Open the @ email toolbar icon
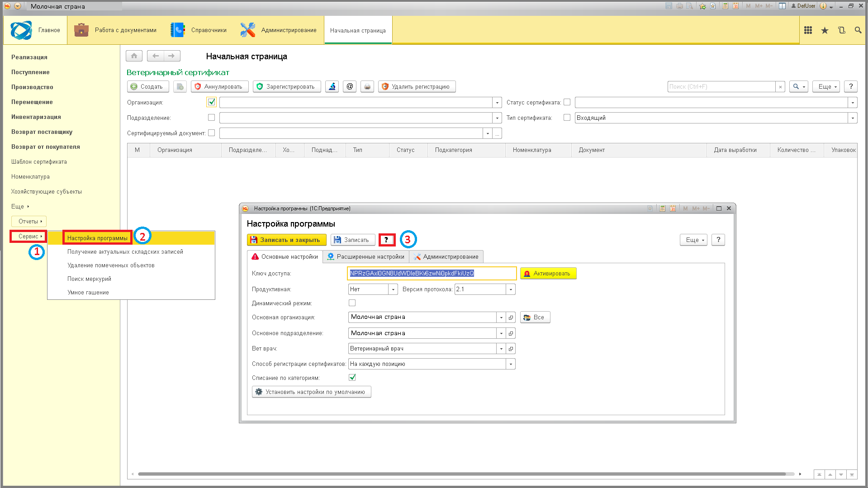868x488 pixels. pyautogui.click(x=350, y=86)
